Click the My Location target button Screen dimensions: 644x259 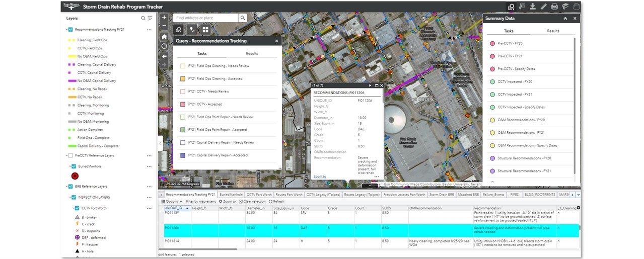[164, 46]
